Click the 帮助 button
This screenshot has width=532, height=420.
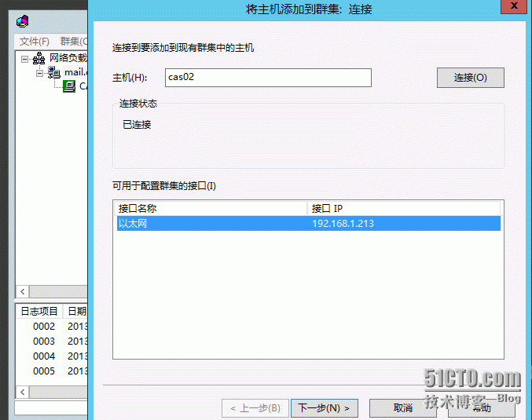[x=482, y=407]
